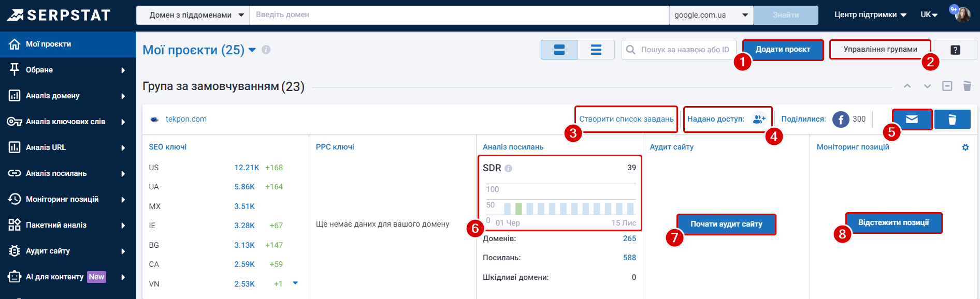Click the New badge next to AI для контенту
The image size is (980, 299).
[x=96, y=277]
